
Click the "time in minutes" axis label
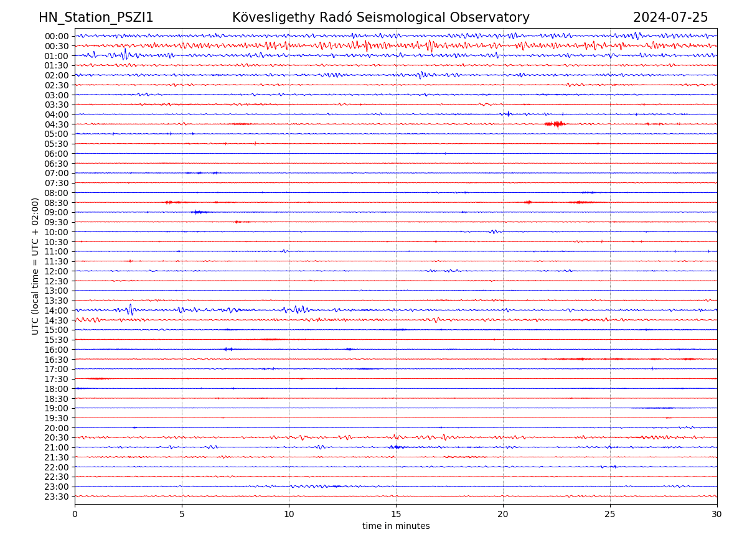pyautogui.click(x=396, y=526)
